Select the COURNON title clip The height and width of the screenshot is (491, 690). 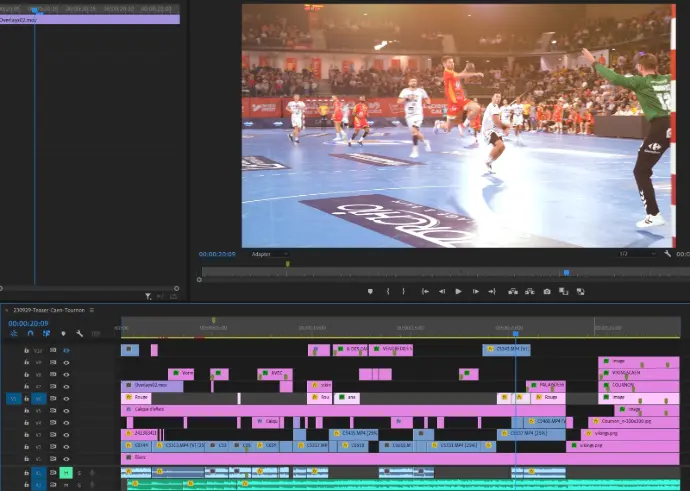point(639,386)
